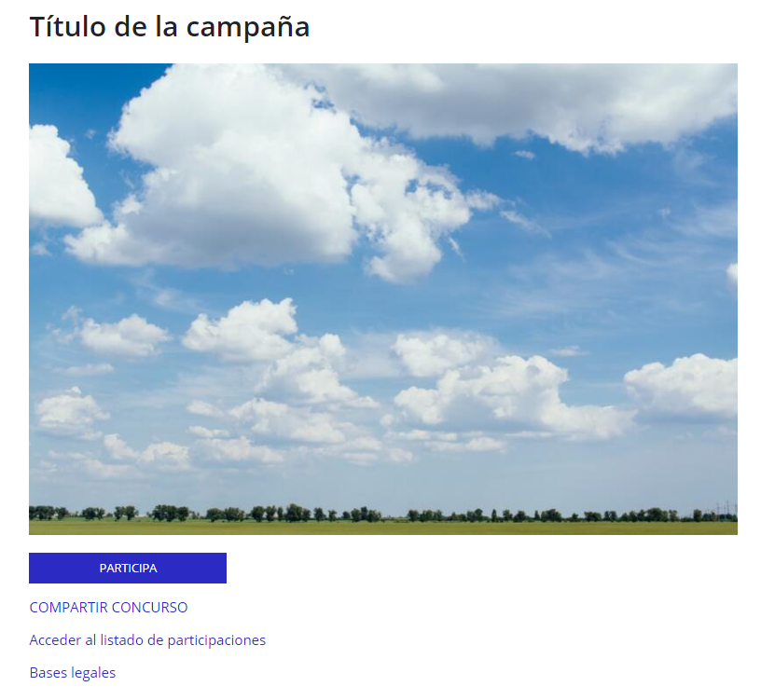Click the word campaña in the title
The width and height of the screenshot is (761, 700).
(x=248, y=27)
